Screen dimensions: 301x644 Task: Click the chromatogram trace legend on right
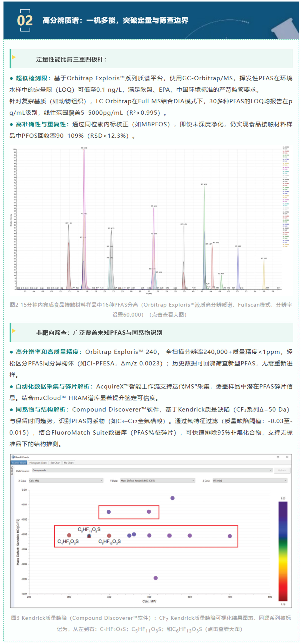tap(286, 197)
